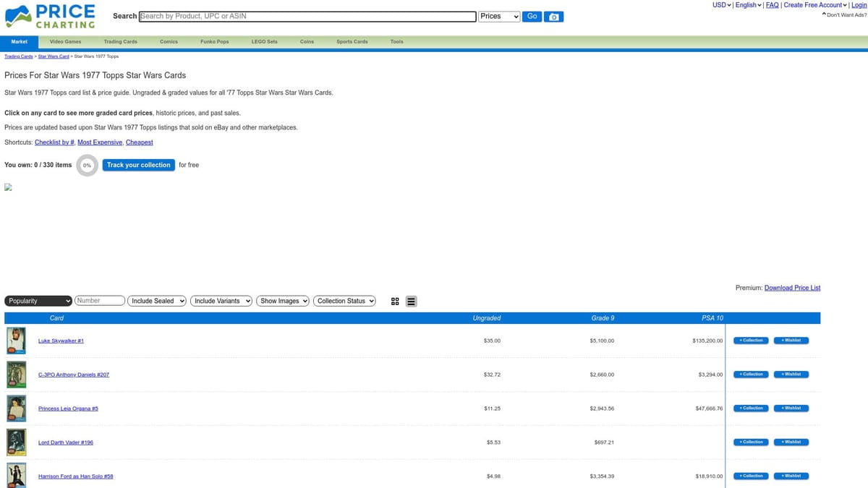Expand the USD currency selector
868x488 pixels.
722,5
